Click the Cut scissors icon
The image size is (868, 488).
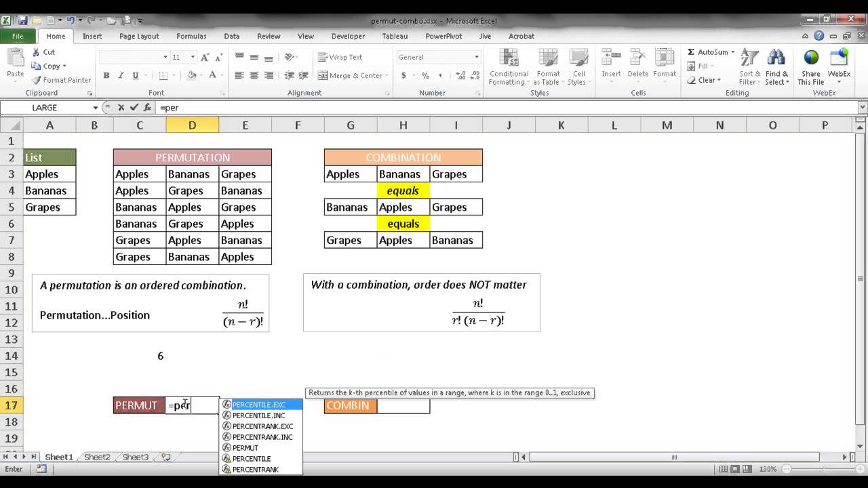36,52
